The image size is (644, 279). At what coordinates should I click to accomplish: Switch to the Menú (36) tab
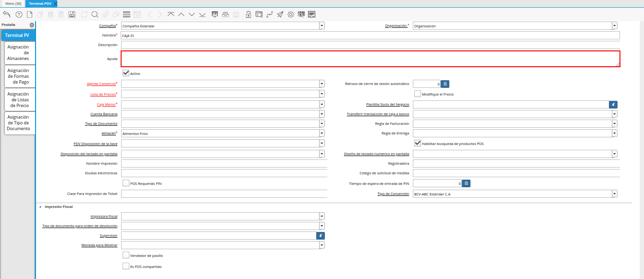tap(13, 3)
